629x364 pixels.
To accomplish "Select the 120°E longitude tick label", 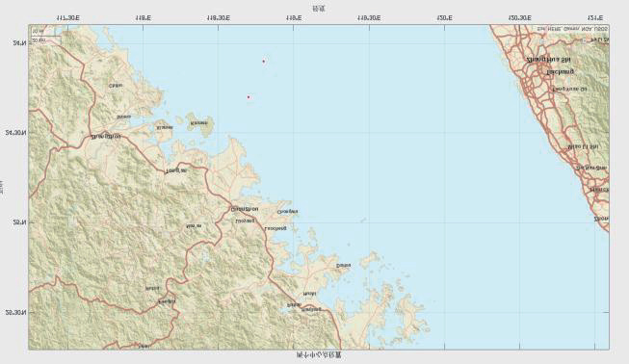I will coord(444,18).
